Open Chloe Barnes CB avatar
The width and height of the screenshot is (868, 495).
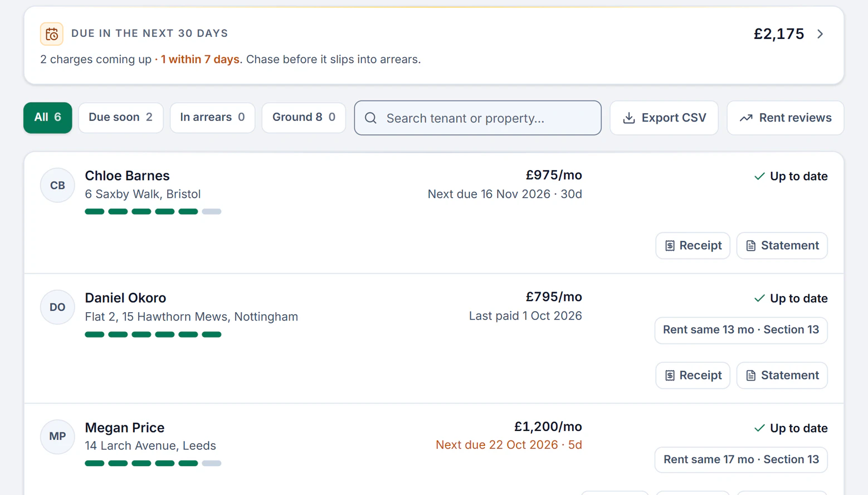click(57, 185)
